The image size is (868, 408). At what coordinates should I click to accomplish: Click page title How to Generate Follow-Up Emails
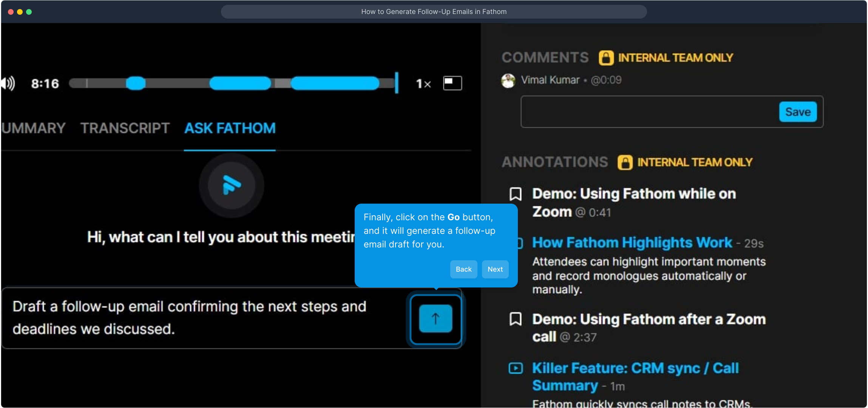tap(434, 12)
